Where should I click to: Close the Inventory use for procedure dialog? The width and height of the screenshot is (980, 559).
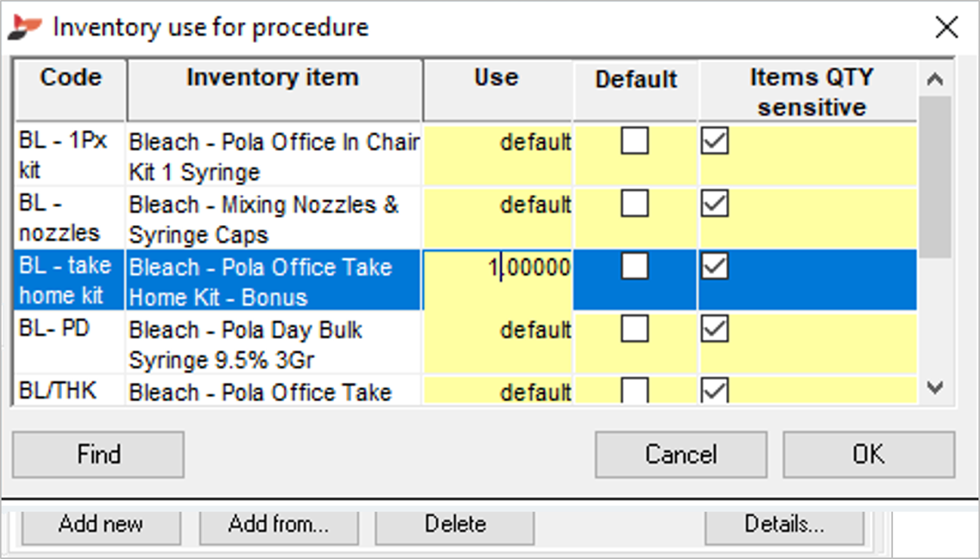(x=946, y=28)
